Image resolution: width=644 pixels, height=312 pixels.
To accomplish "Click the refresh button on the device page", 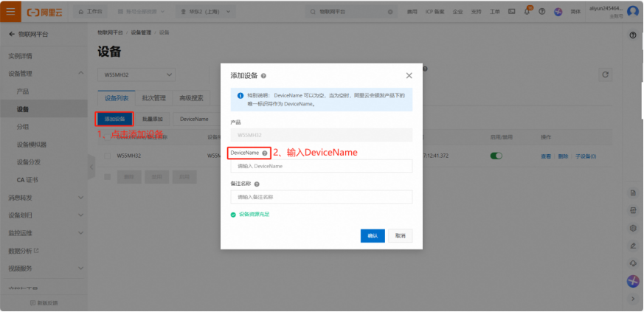I will [605, 74].
